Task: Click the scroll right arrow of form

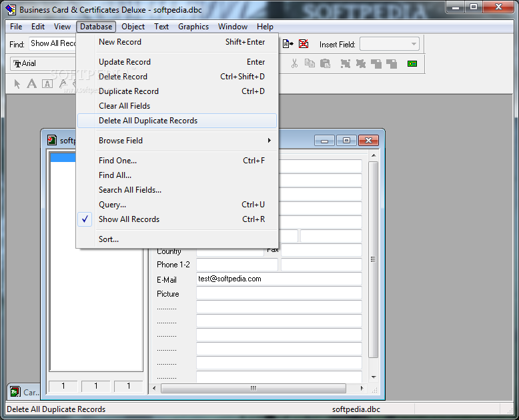Action: pos(362,388)
